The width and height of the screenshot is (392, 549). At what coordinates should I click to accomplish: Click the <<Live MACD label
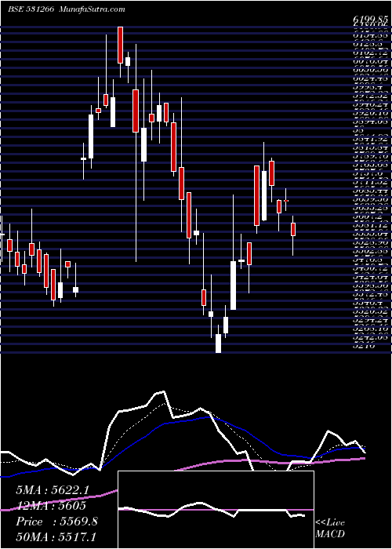click(x=330, y=528)
